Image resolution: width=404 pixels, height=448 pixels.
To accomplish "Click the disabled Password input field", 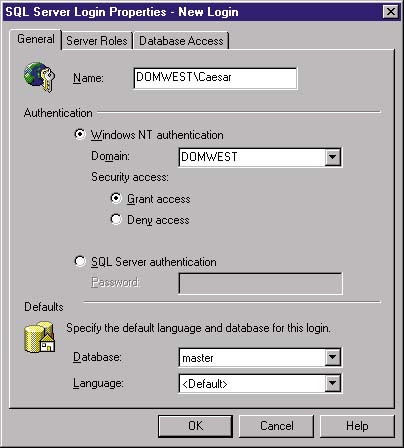I will (x=260, y=283).
